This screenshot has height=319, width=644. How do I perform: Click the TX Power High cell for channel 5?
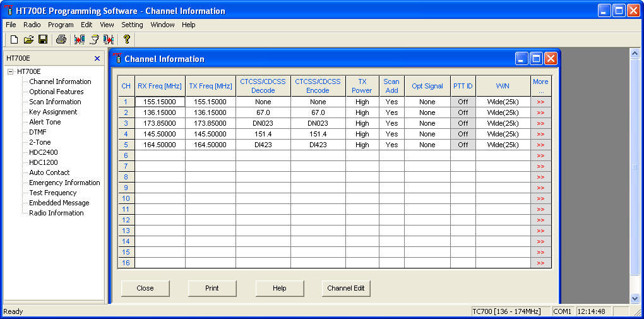click(362, 145)
